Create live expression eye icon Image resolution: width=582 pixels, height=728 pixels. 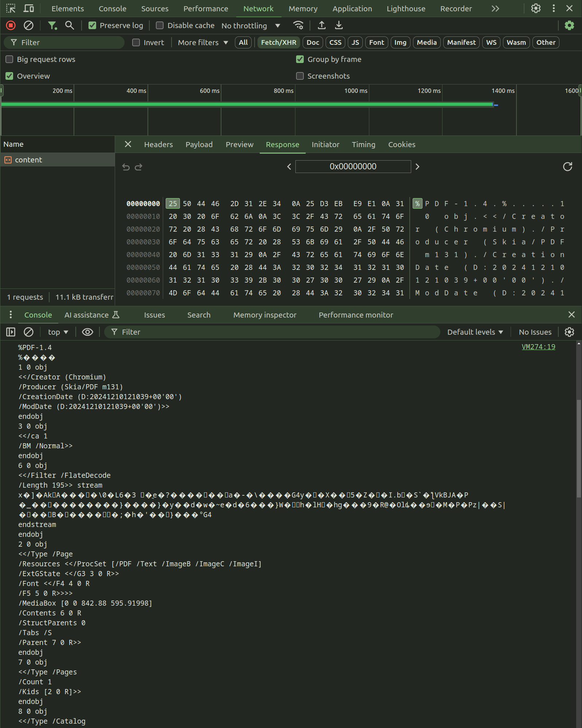[x=87, y=332]
